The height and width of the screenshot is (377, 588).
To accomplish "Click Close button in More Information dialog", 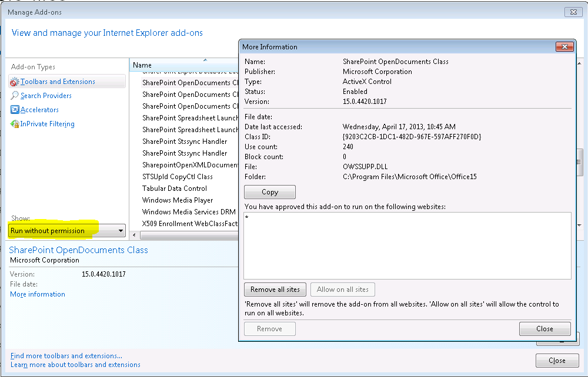I will (545, 329).
